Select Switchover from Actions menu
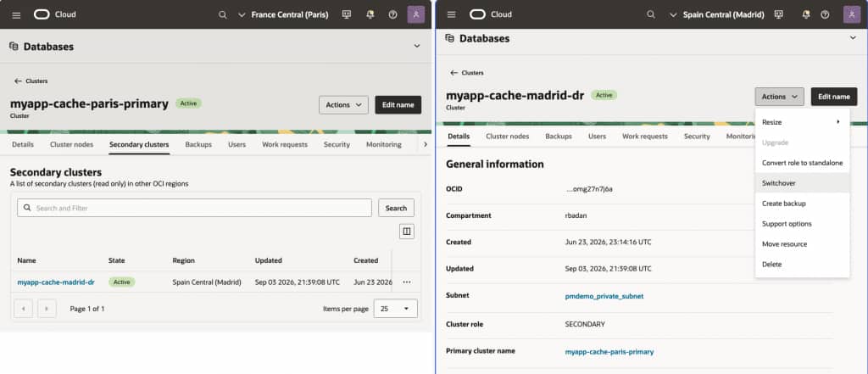 pyautogui.click(x=802, y=183)
